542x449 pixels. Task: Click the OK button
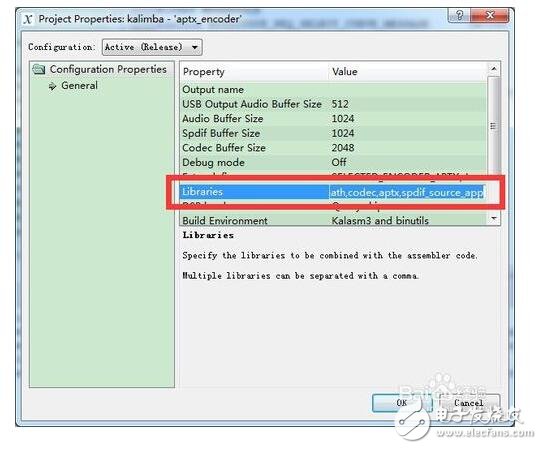[402, 403]
